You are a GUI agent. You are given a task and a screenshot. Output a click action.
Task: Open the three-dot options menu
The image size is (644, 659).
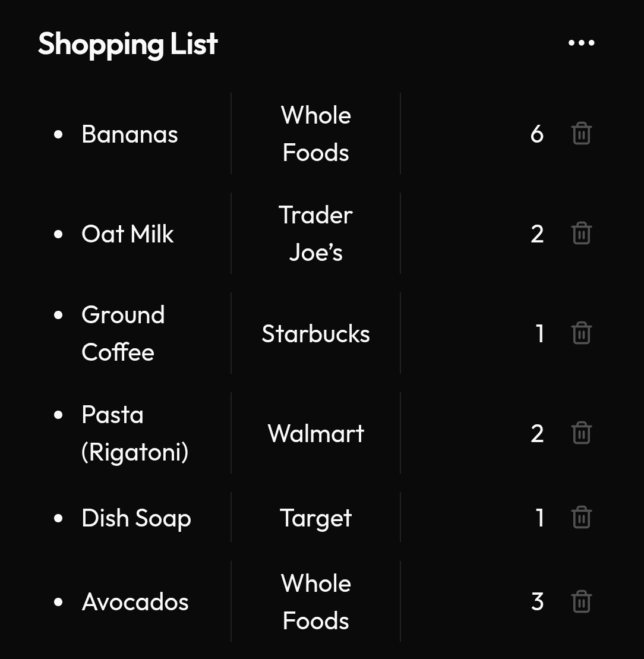pyautogui.click(x=582, y=43)
